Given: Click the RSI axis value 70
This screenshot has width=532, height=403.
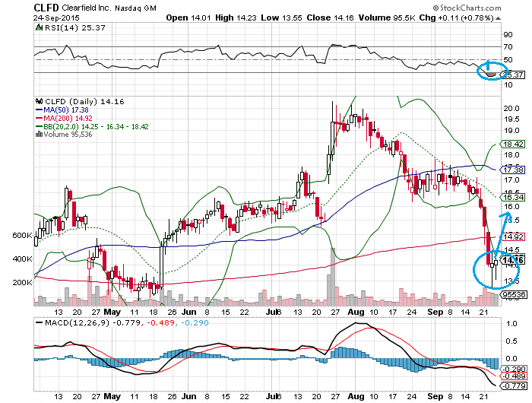Looking at the screenshot, I should coord(508,47).
